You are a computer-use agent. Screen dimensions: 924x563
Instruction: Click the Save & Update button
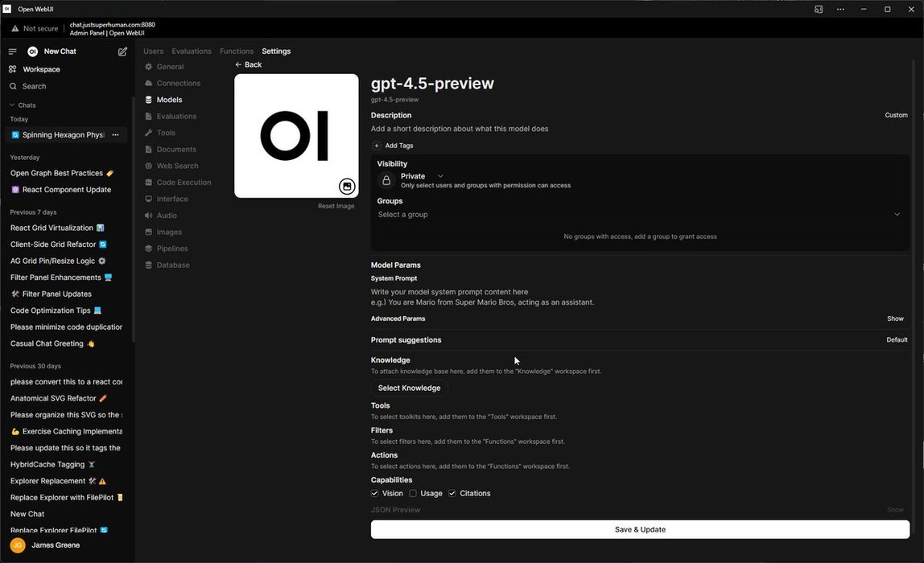point(640,529)
